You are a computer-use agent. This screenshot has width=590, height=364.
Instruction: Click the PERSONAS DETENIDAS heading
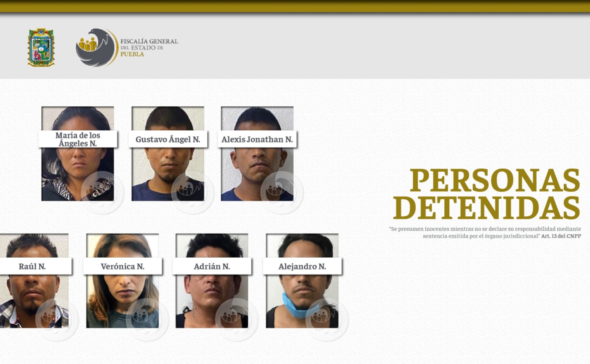click(x=487, y=194)
